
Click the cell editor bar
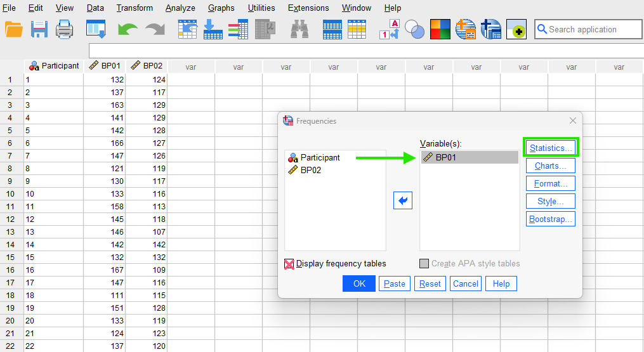pos(366,51)
